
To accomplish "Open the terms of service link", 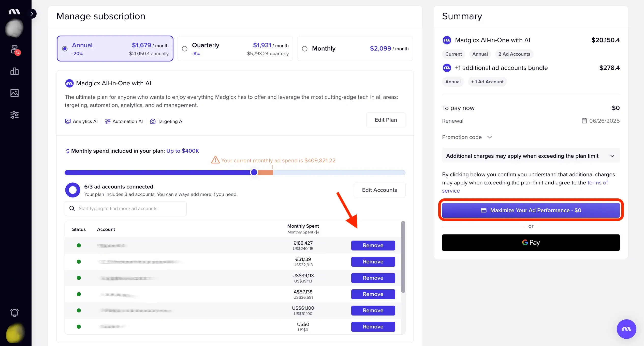I will tap(525, 187).
